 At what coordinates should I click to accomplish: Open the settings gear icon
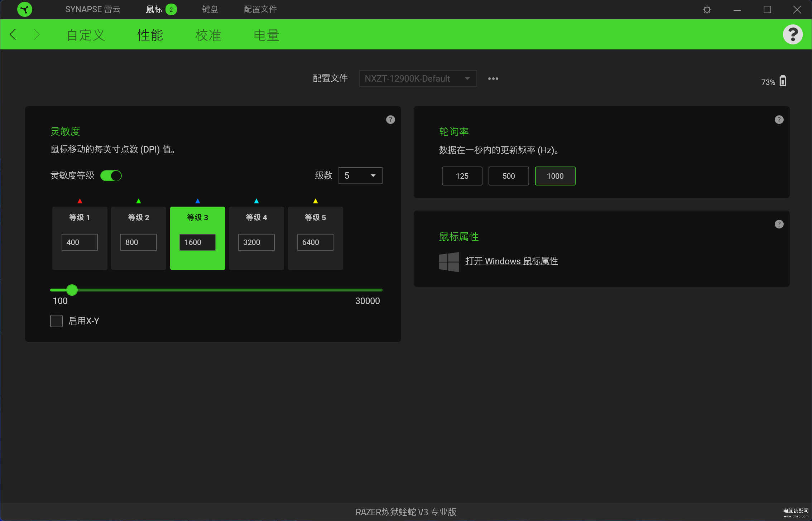(707, 10)
